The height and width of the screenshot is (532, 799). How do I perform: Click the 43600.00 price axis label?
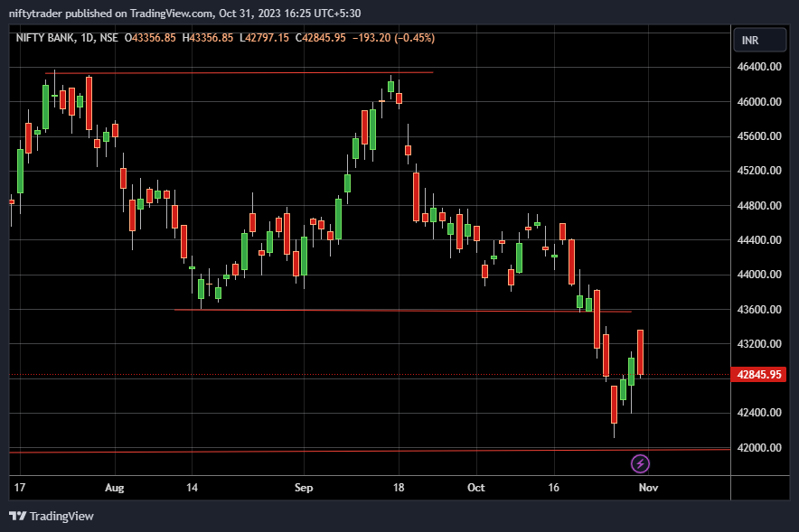758,310
